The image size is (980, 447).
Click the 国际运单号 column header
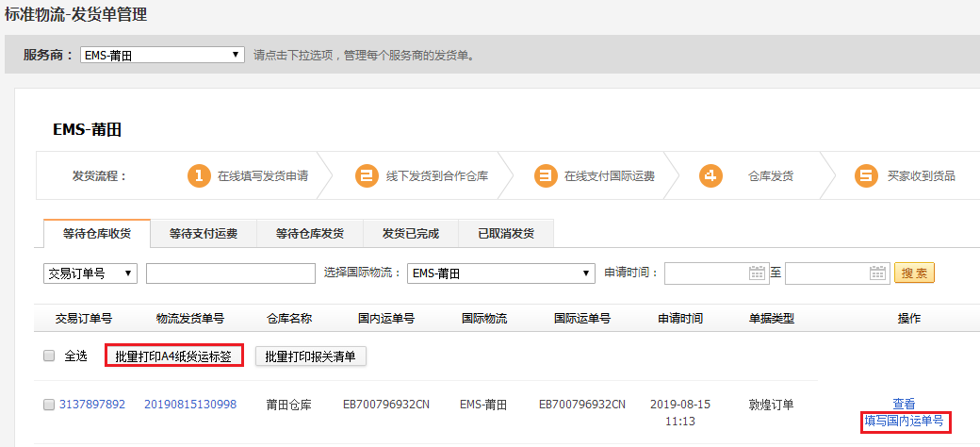pos(582,318)
